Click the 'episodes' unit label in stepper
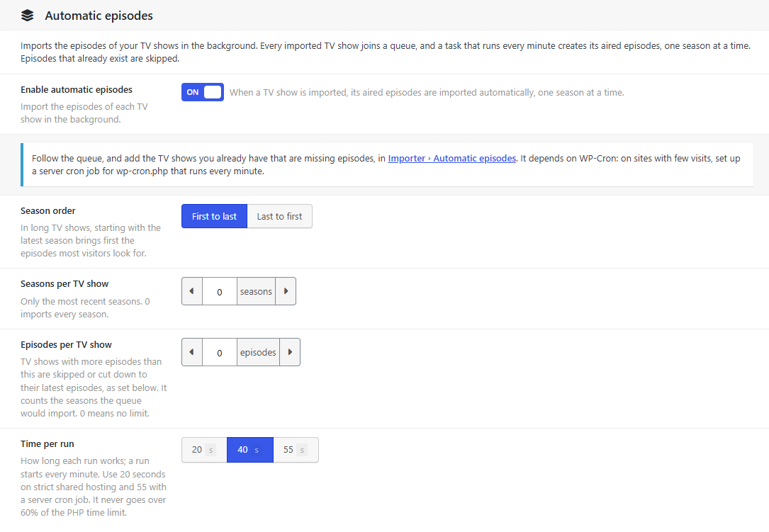The width and height of the screenshot is (769, 532). pyautogui.click(x=258, y=352)
